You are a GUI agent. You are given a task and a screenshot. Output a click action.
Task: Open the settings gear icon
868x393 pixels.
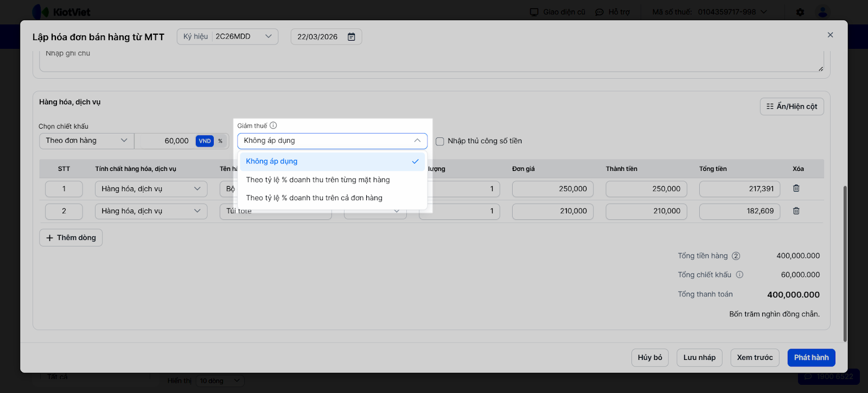[800, 12]
